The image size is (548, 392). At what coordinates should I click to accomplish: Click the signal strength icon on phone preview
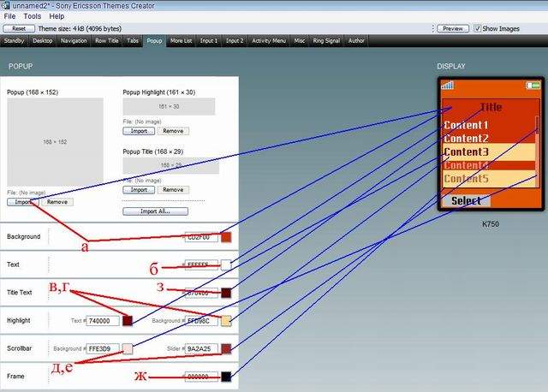447,86
